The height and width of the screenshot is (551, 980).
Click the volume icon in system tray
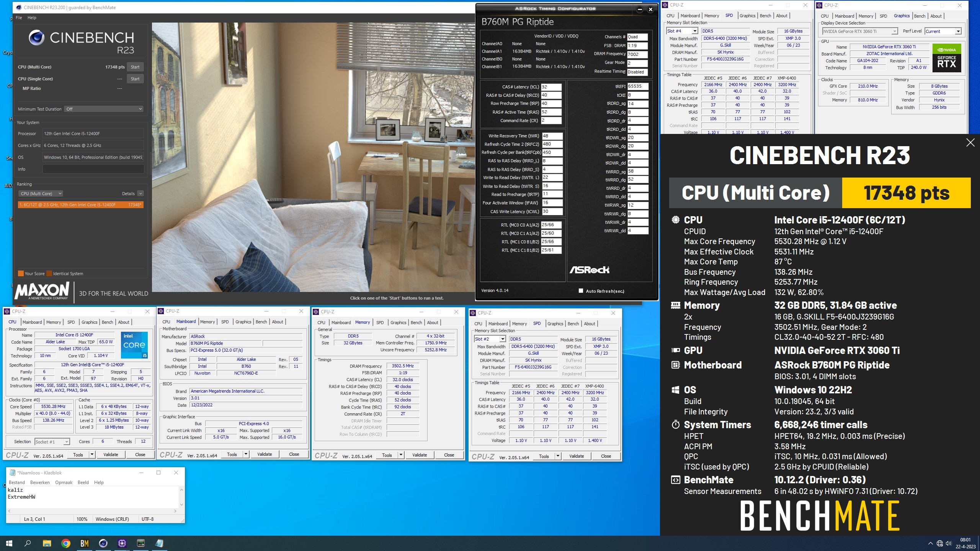pyautogui.click(x=949, y=543)
